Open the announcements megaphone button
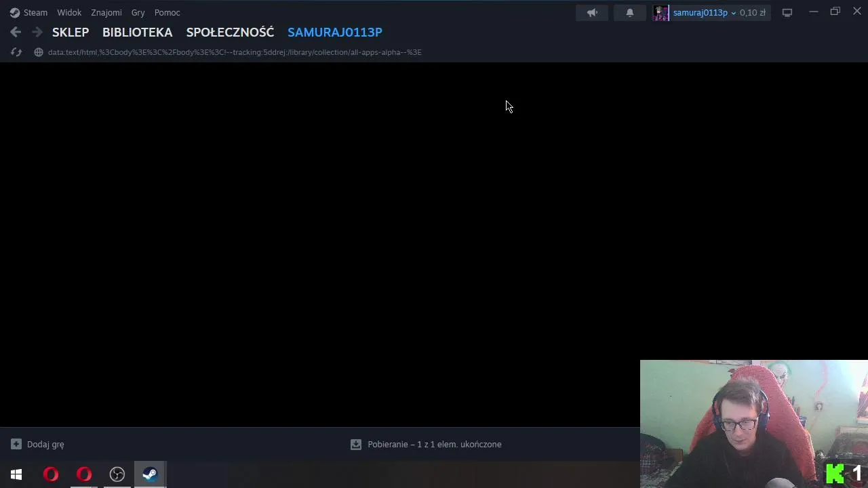868x488 pixels. click(x=592, y=13)
